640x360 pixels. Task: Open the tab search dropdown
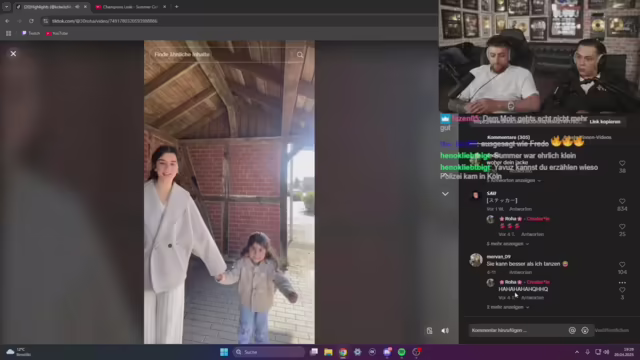(x=7, y=7)
